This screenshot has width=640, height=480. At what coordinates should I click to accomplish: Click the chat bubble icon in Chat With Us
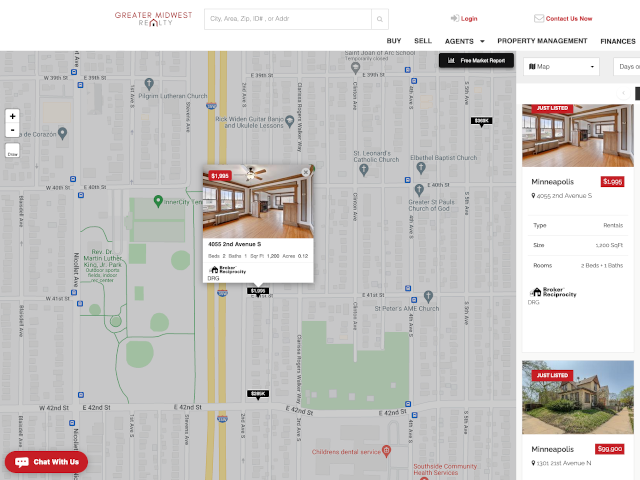tap(22, 462)
